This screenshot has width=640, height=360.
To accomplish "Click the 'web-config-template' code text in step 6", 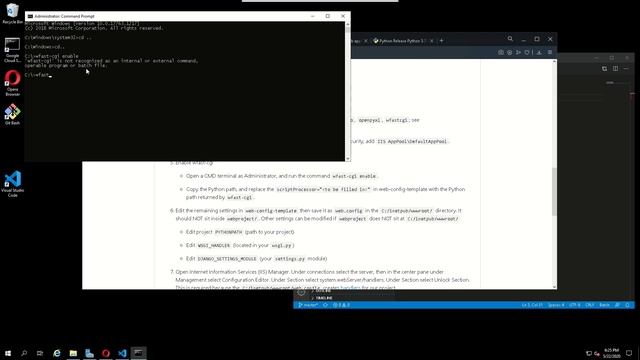I will coord(271,211).
